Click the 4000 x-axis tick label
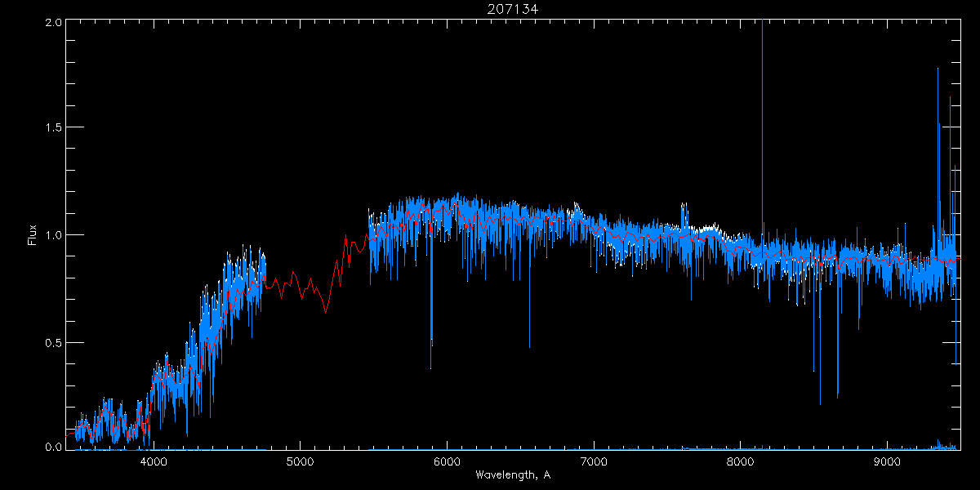Image resolution: width=980 pixels, height=490 pixels. click(x=154, y=461)
